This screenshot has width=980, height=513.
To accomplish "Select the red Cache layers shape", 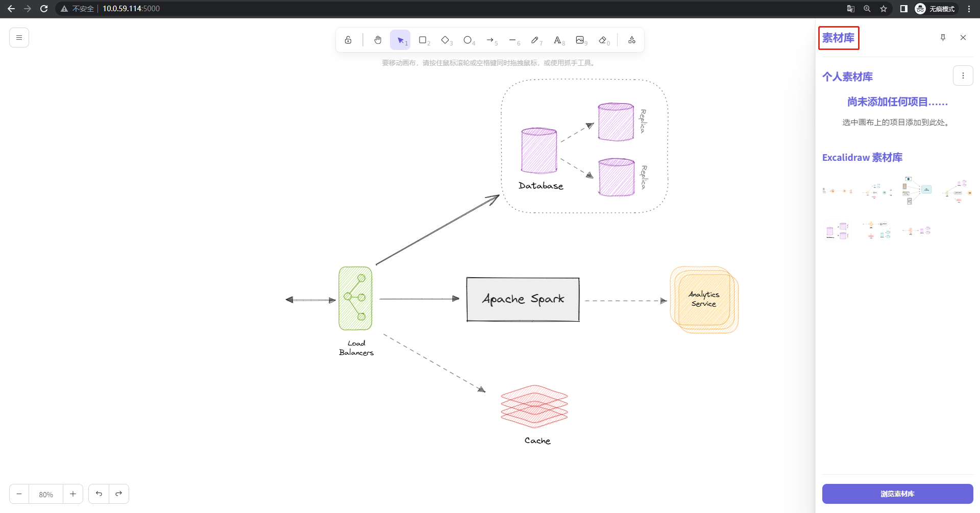I will click(534, 406).
